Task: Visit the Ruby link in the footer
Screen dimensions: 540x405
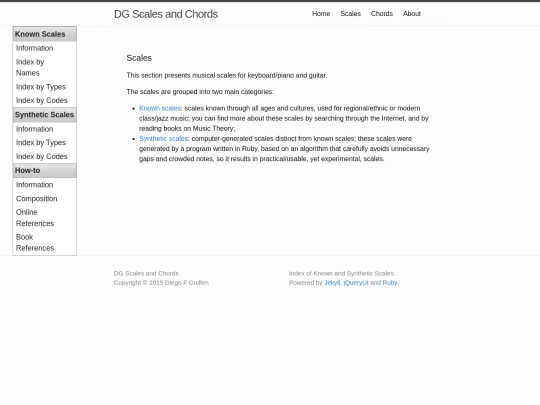Action: click(390, 283)
